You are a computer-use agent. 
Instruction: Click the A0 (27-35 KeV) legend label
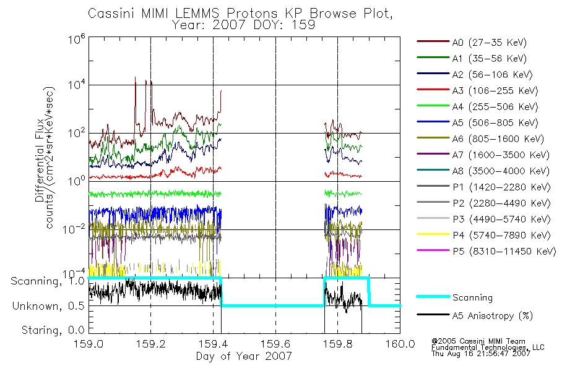pos(490,43)
